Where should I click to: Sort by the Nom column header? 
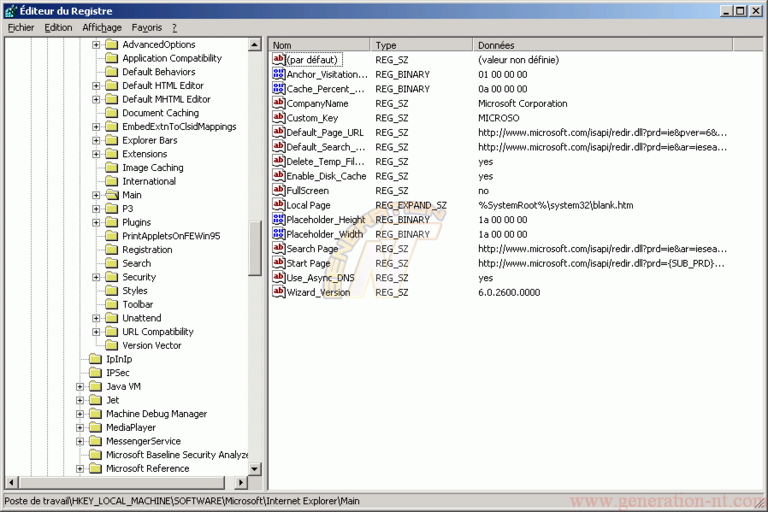pos(319,45)
